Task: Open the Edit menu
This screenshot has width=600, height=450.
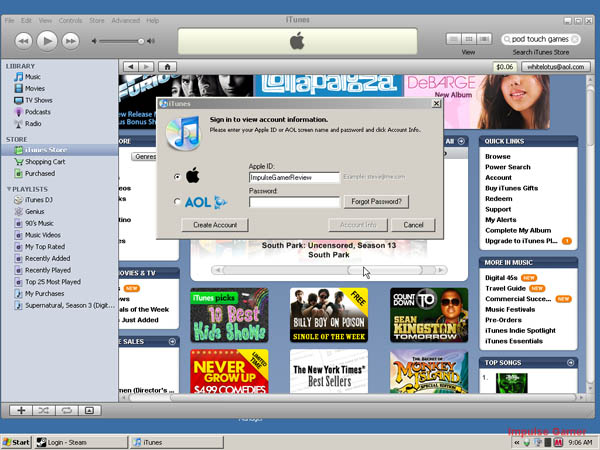Action: (x=26, y=20)
